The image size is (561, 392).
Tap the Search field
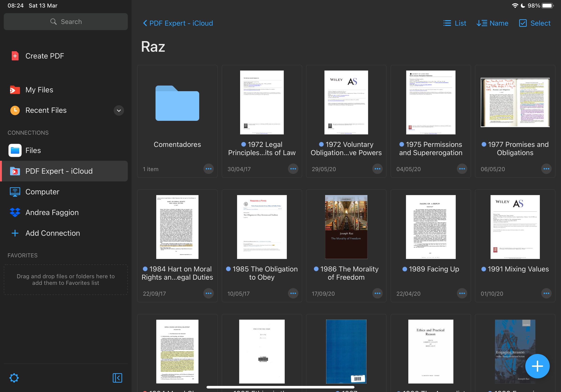(66, 22)
